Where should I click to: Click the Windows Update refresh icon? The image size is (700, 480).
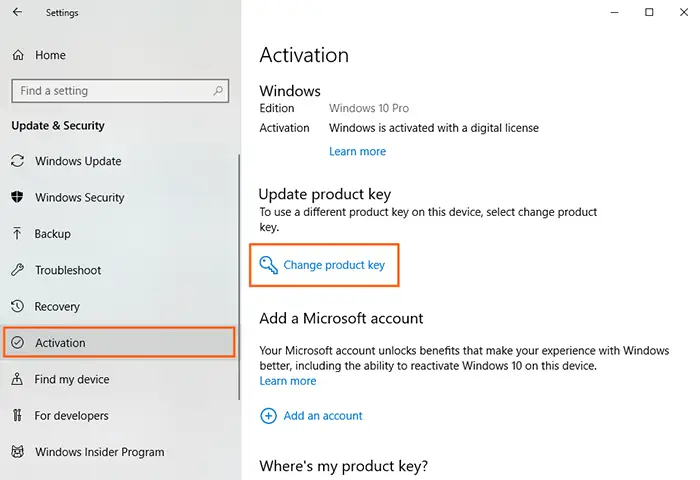pos(17,161)
